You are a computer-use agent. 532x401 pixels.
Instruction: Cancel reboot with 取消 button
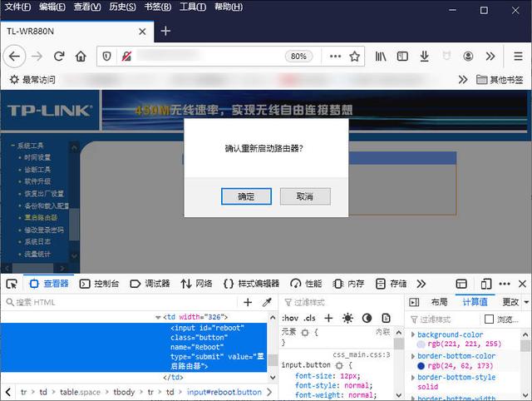pos(305,196)
